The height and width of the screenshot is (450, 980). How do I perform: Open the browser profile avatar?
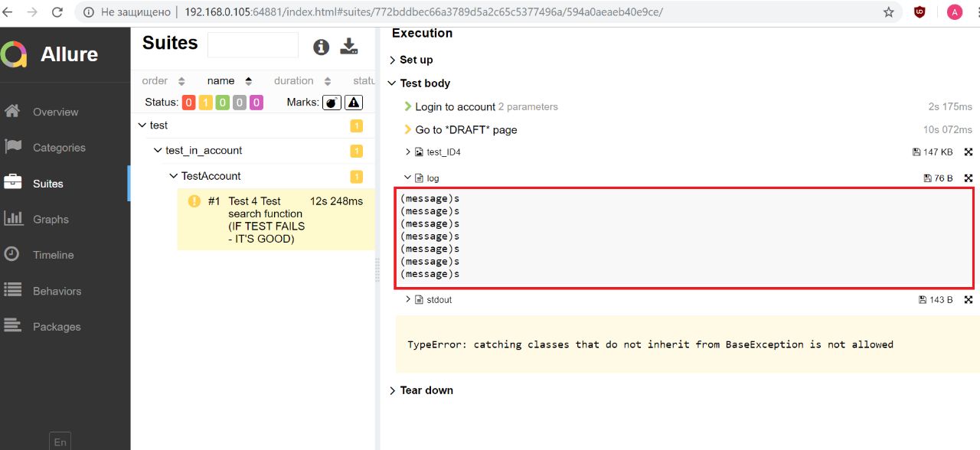tap(954, 12)
